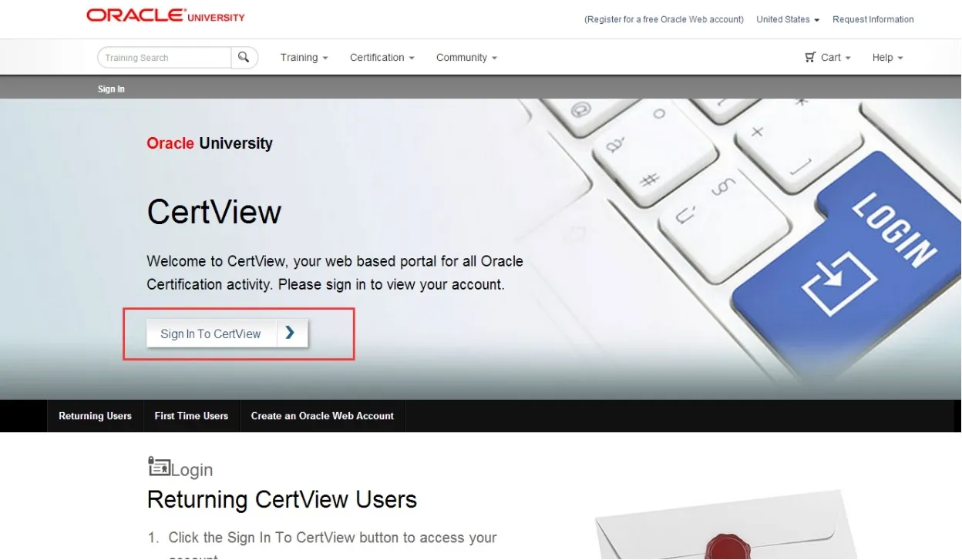Click Register for a free Oracle Web account

coord(664,19)
